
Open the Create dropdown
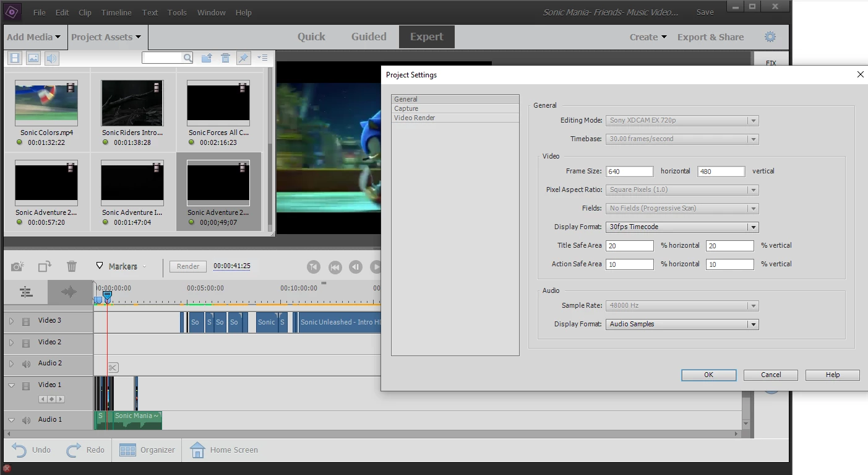[648, 37]
